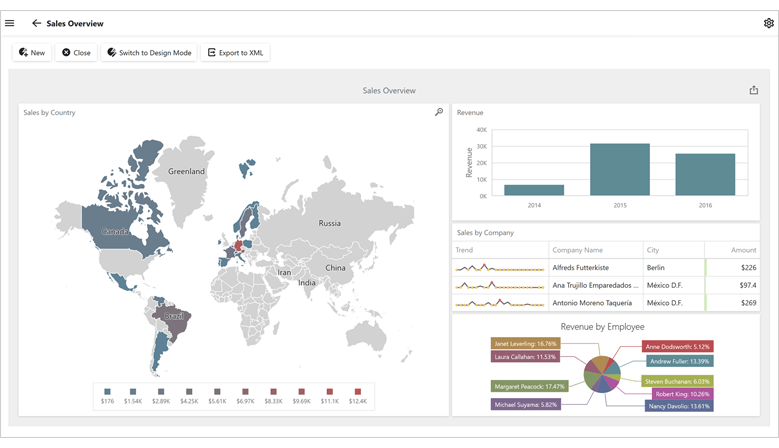Viewport: 779px width, 448px height.
Task: Open settings via the gear icon
Action: coord(768,23)
